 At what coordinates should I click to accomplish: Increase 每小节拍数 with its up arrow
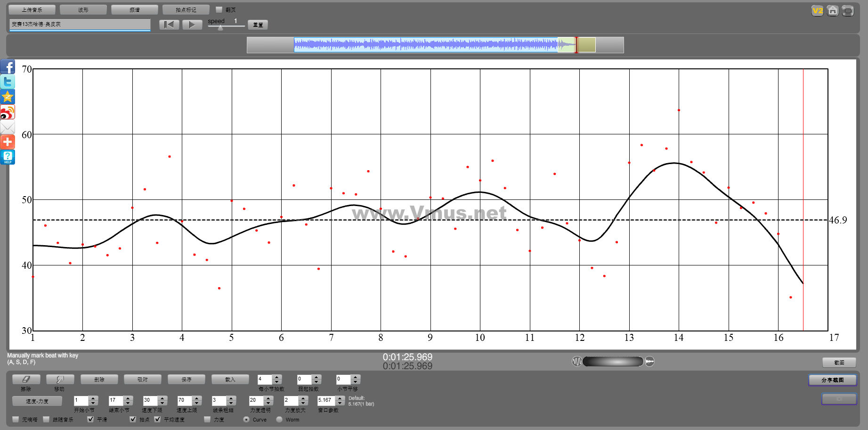click(277, 377)
